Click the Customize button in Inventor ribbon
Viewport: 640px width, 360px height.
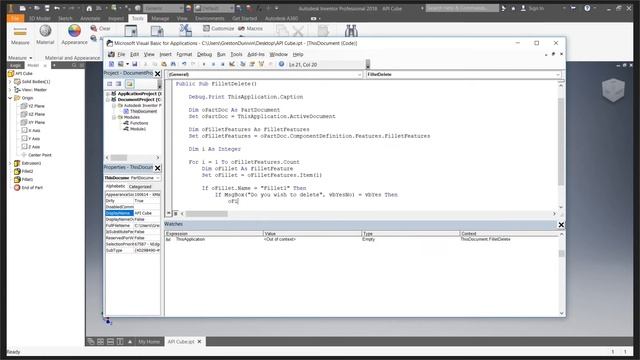coord(218,28)
